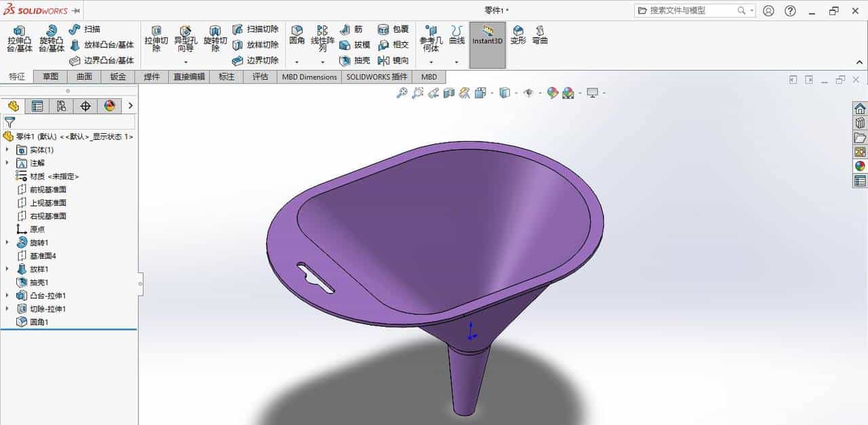Open the 参考几何体 dropdown arrow
The height and width of the screenshot is (425, 868).
(x=431, y=62)
